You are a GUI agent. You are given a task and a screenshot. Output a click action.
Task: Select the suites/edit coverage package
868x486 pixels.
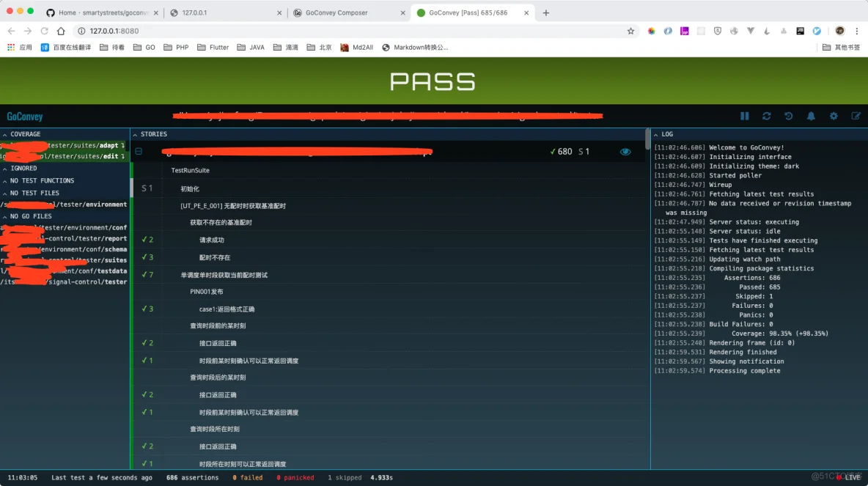65,156
